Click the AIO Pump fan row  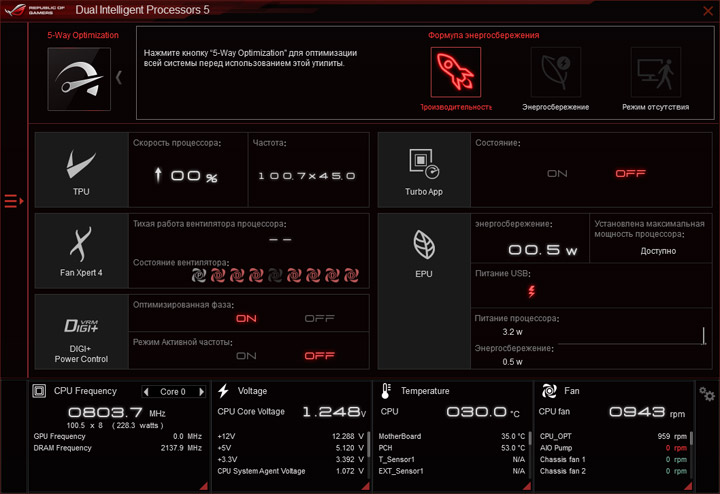[x=613, y=448]
